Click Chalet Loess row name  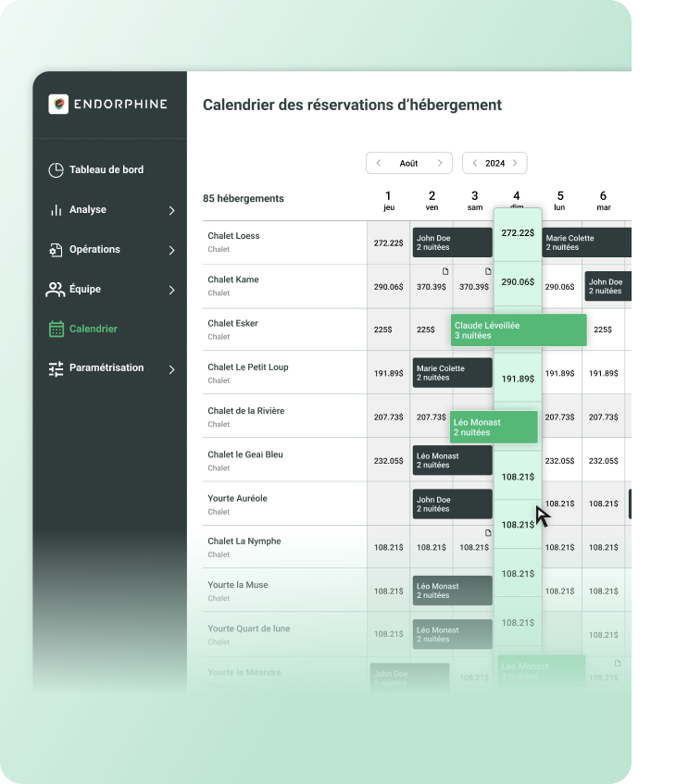(233, 235)
